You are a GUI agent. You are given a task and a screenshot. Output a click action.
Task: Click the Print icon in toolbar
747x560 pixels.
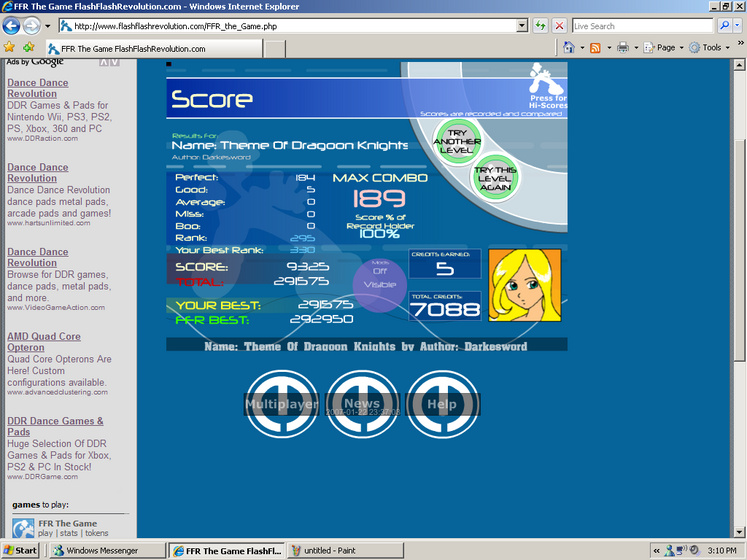click(x=623, y=47)
